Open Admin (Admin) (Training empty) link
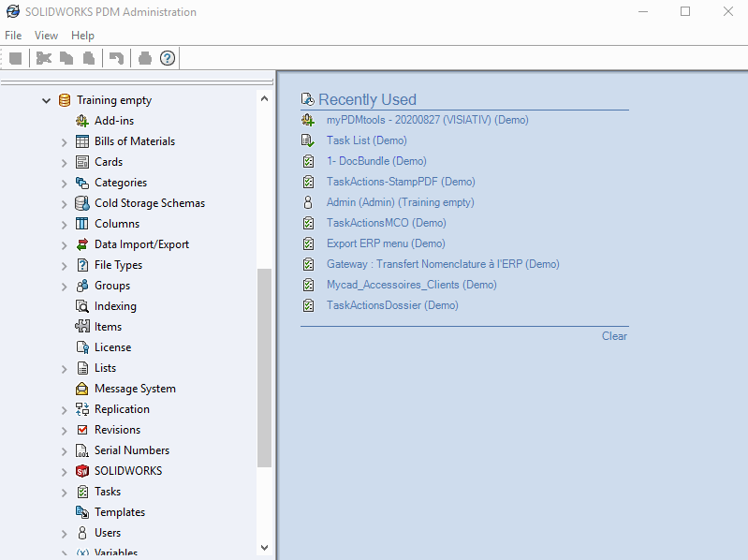Image resolution: width=748 pixels, height=560 pixels. [400, 202]
